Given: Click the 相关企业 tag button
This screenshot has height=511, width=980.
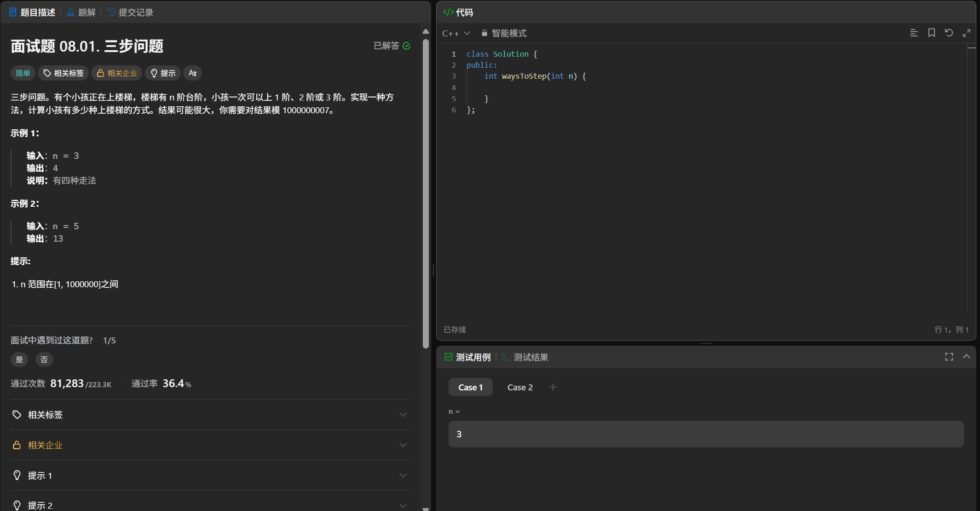Looking at the screenshot, I should click(x=117, y=73).
